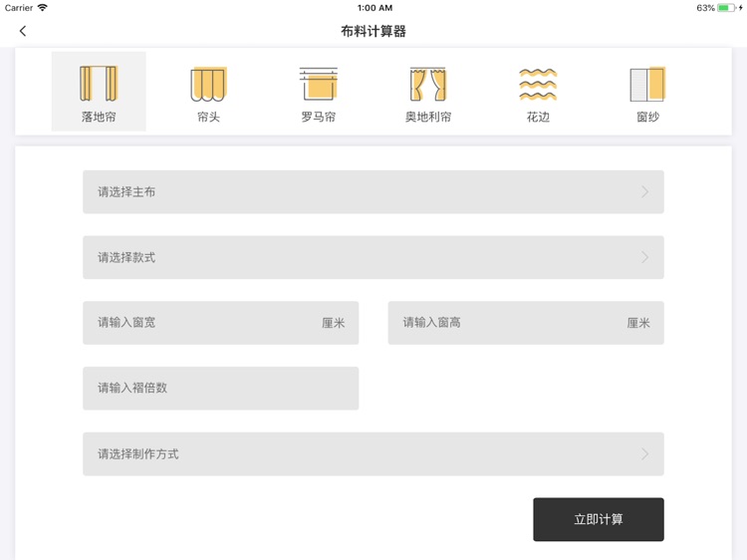Select the 落地帘 curtain icon

[99, 84]
